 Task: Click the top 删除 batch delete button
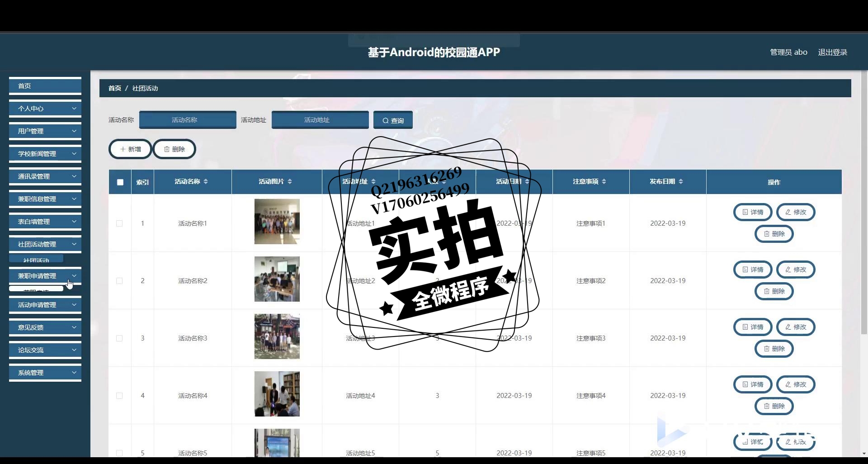coord(175,149)
